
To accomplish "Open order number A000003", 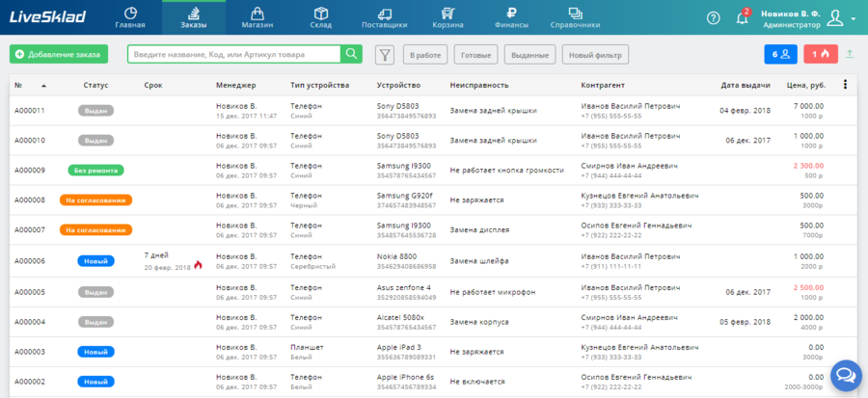I will [x=29, y=352].
